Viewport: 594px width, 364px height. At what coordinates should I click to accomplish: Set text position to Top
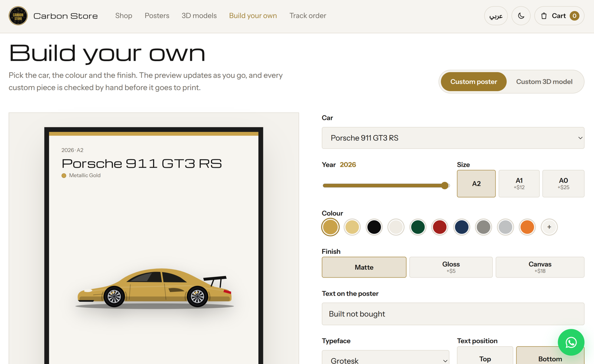485,356
